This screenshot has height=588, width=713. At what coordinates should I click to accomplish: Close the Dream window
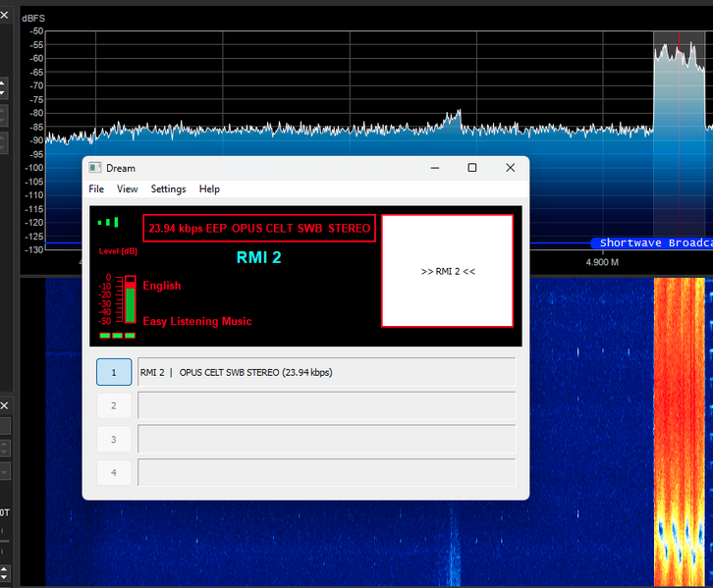coord(510,168)
